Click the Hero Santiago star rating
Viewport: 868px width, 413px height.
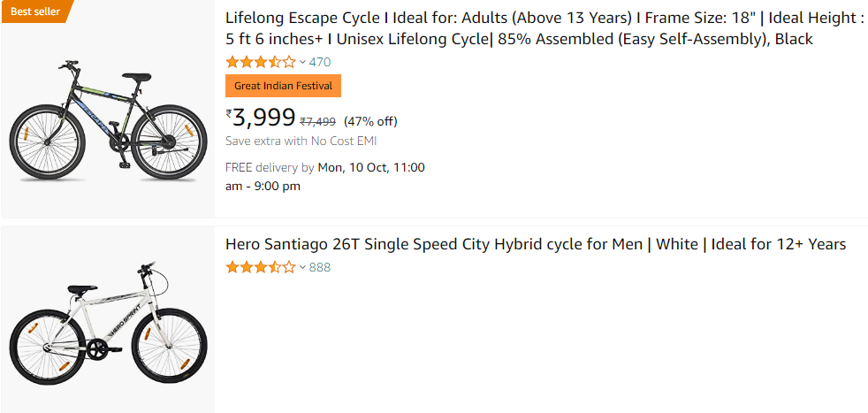pyautogui.click(x=261, y=267)
